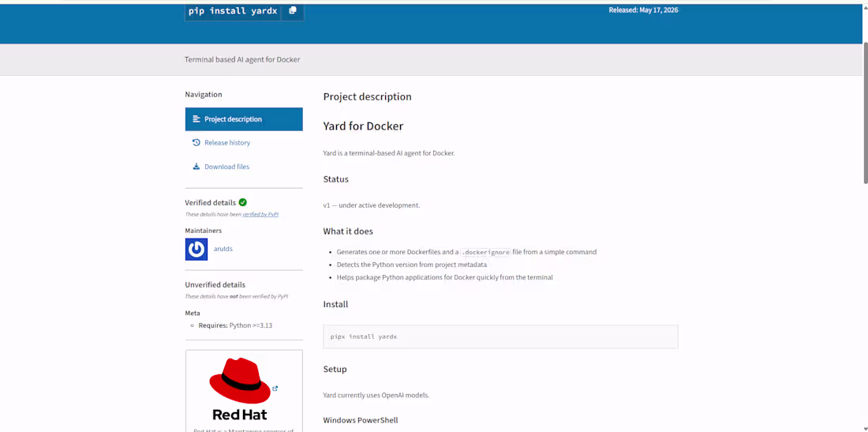Click 'Yard currently uses OpenAI models.' text
The width and height of the screenshot is (868, 432).
click(x=376, y=396)
